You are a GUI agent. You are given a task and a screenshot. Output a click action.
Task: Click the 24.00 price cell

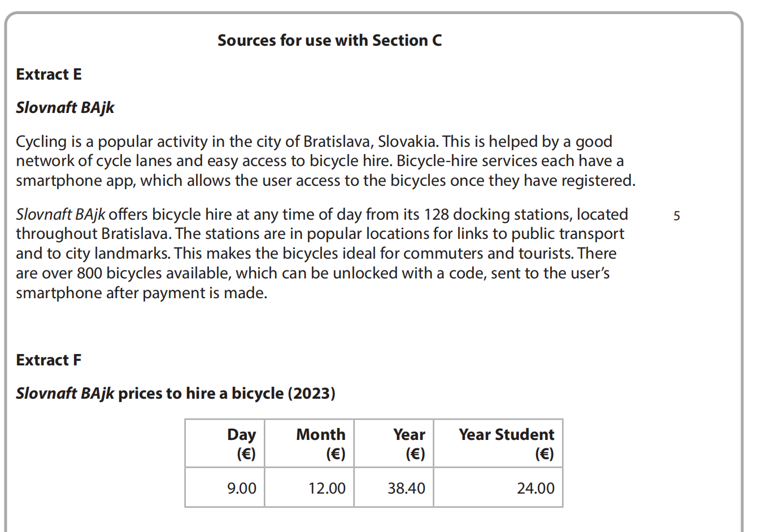click(x=535, y=488)
